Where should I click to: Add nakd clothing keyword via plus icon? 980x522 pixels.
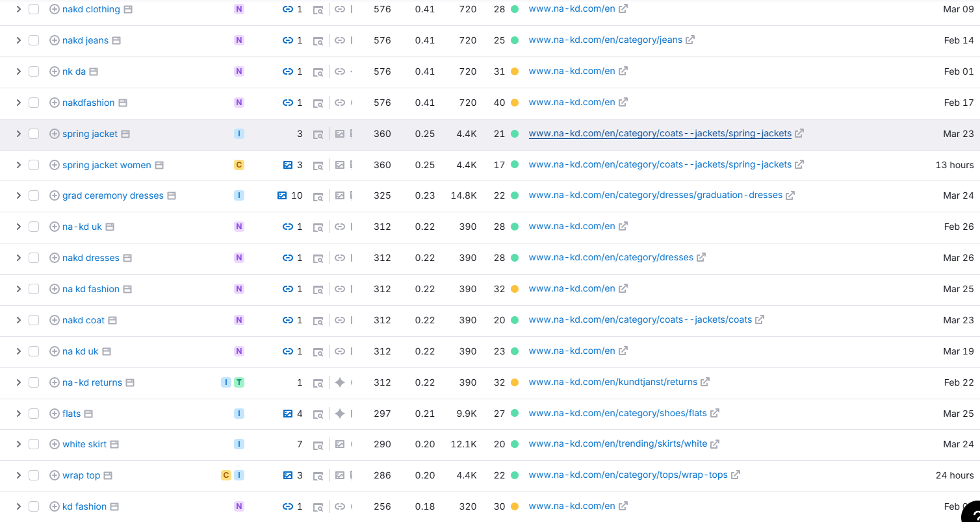pyautogui.click(x=55, y=9)
